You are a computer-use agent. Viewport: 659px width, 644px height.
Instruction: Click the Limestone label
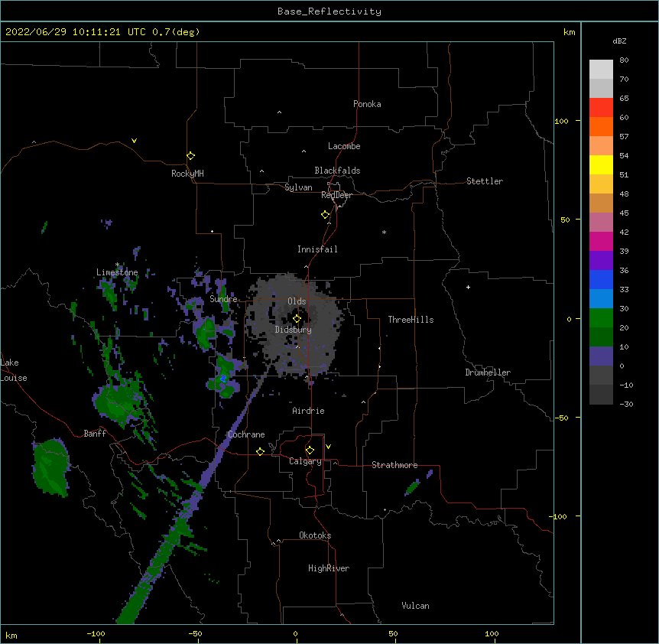coord(117,272)
